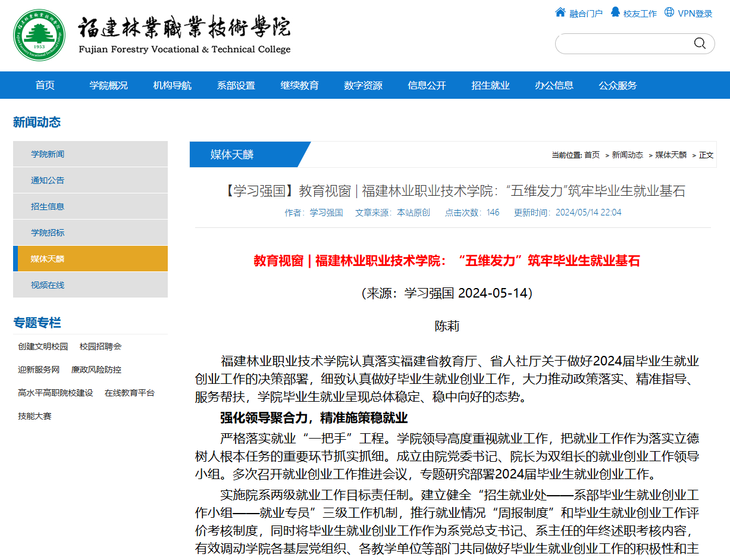Open 学院招标 sidebar section
Viewport: 730px width, 560px height.
click(x=48, y=233)
